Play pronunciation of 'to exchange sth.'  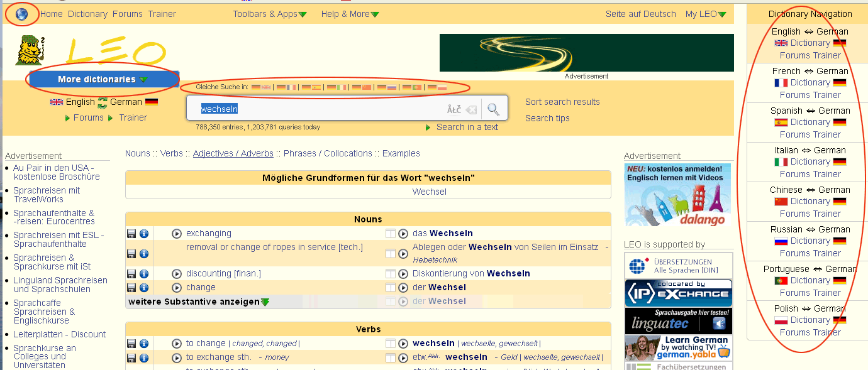pos(177,357)
